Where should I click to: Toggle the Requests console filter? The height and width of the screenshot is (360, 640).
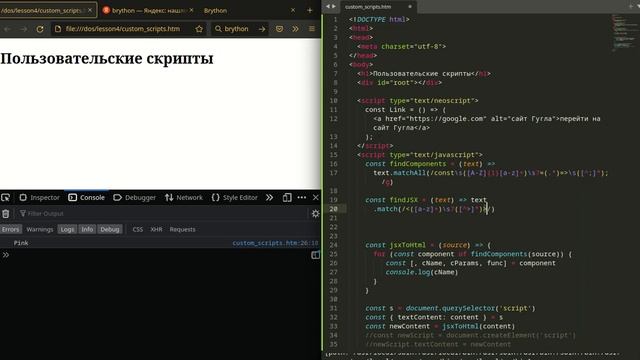182,229
